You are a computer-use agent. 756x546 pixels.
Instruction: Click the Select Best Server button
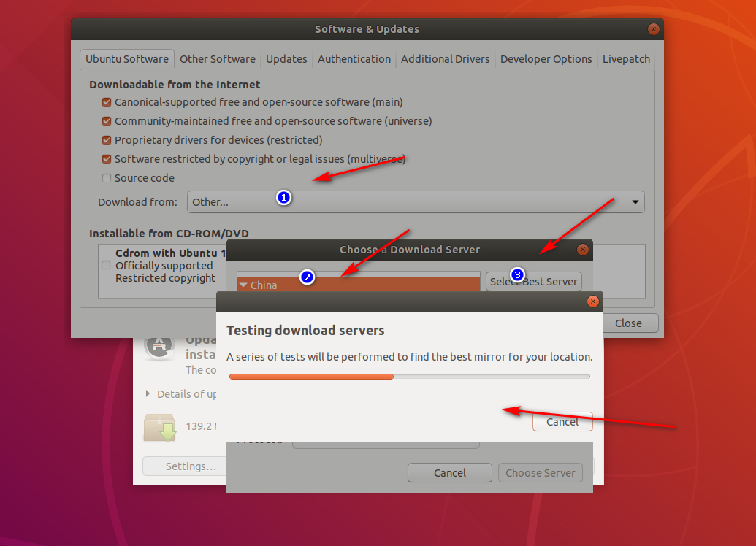(533, 282)
